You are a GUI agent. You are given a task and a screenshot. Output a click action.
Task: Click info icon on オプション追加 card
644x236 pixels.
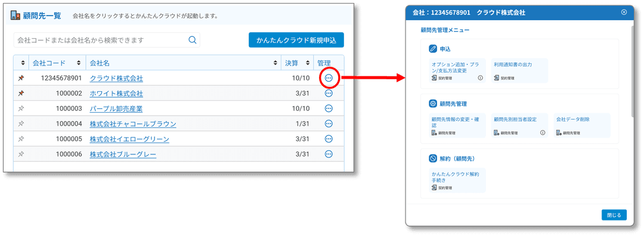(x=480, y=78)
